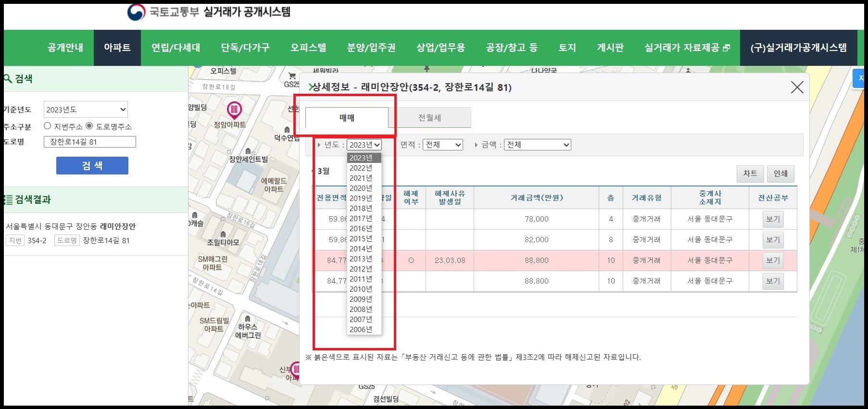Click 조일티아모 building icon on map

point(223,235)
